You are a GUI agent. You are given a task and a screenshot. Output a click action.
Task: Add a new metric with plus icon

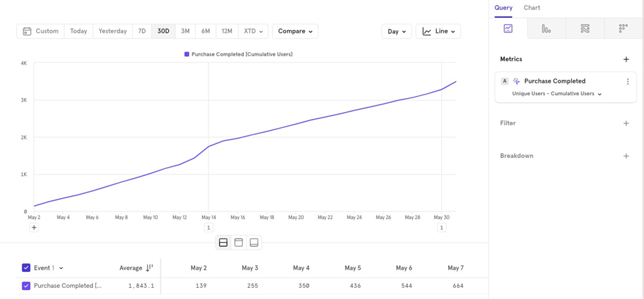[x=626, y=60]
